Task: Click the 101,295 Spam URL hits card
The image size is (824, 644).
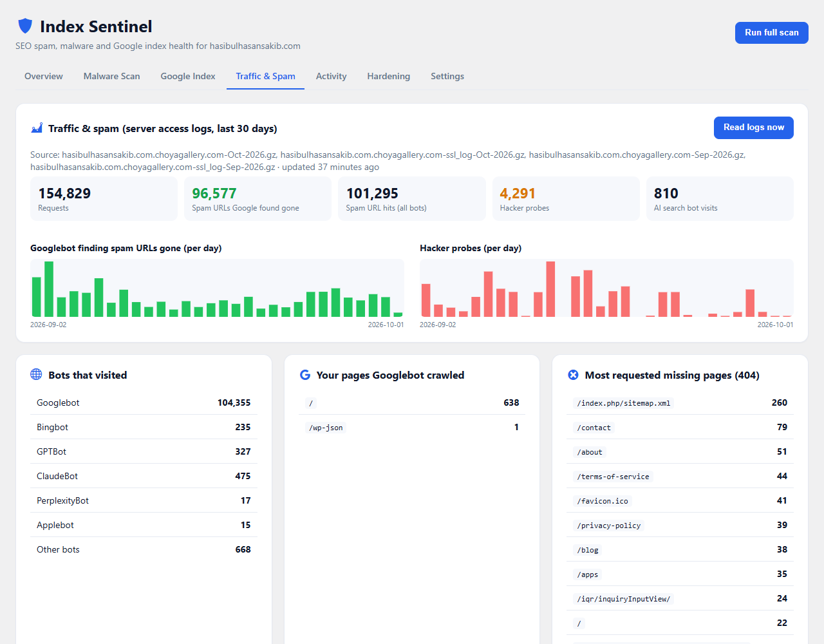Action: [x=412, y=199]
